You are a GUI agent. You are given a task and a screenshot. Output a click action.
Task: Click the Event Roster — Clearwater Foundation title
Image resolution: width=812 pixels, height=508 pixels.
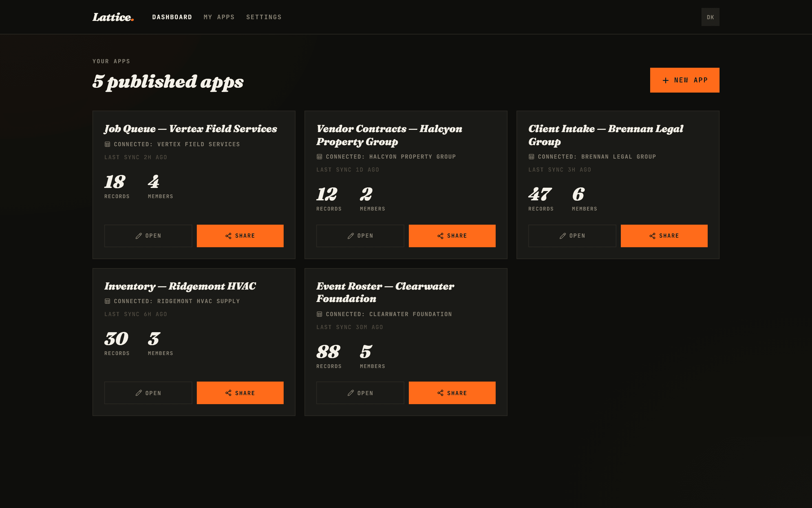385,292
